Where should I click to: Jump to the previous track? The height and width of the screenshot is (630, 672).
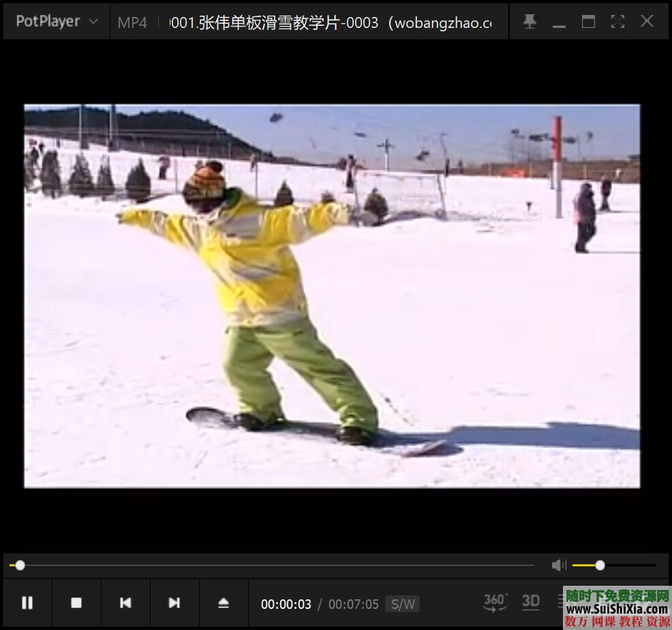125,603
